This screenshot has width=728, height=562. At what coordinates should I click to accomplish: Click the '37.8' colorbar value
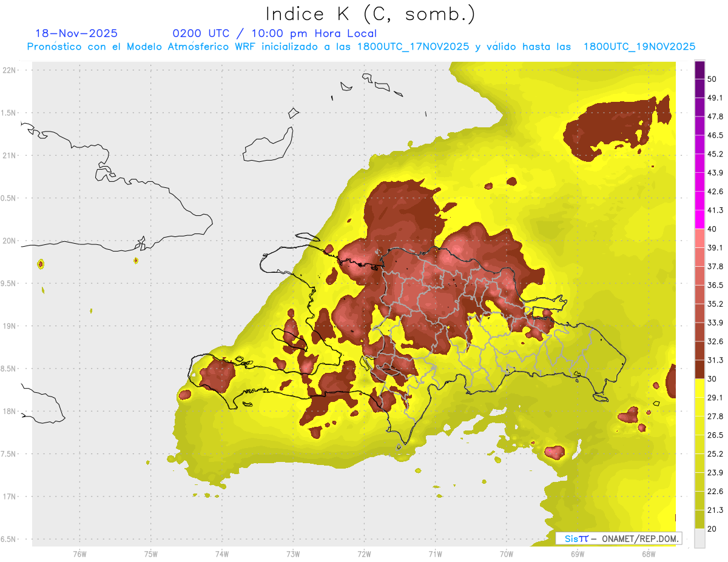coord(715,266)
